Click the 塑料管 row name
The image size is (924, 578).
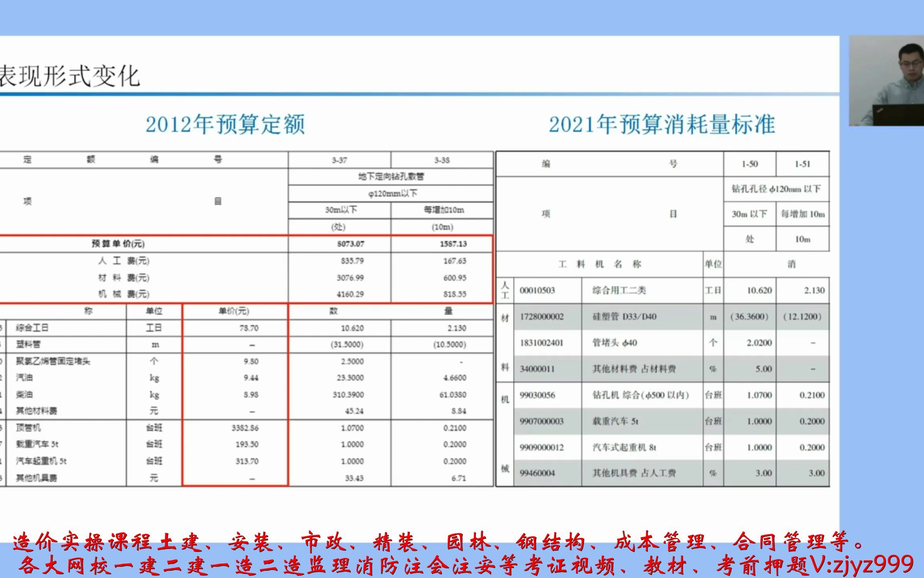tap(28, 344)
